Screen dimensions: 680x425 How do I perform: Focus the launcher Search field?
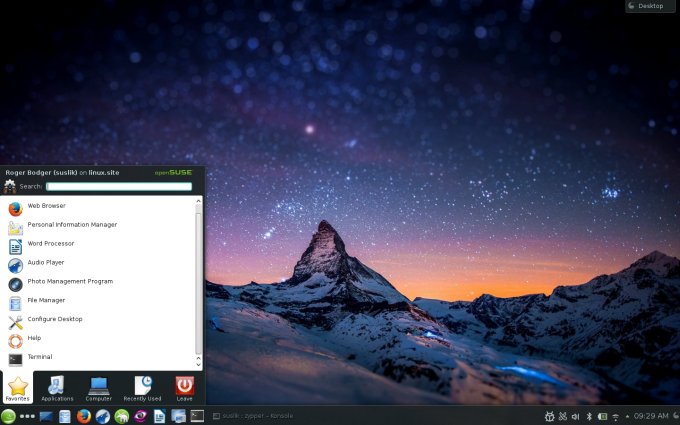119,186
